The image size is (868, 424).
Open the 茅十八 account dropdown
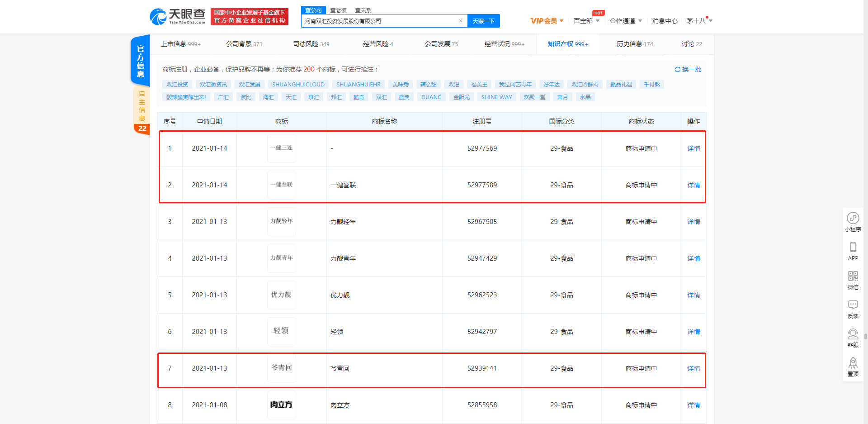click(698, 21)
